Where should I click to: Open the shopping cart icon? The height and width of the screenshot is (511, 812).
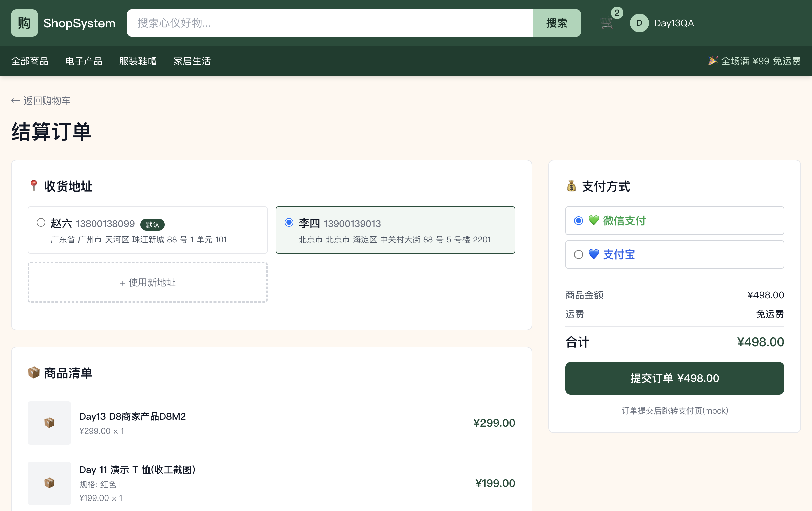point(607,23)
